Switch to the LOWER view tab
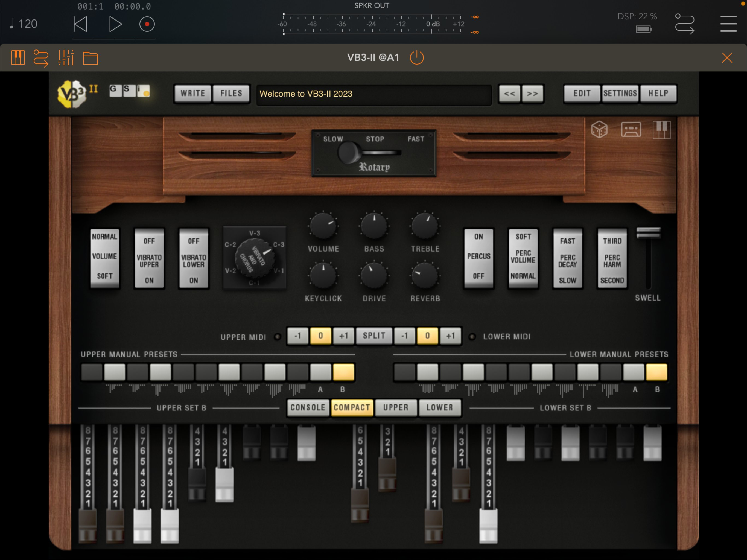The height and width of the screenshot is (560, 747). (439, 408)
